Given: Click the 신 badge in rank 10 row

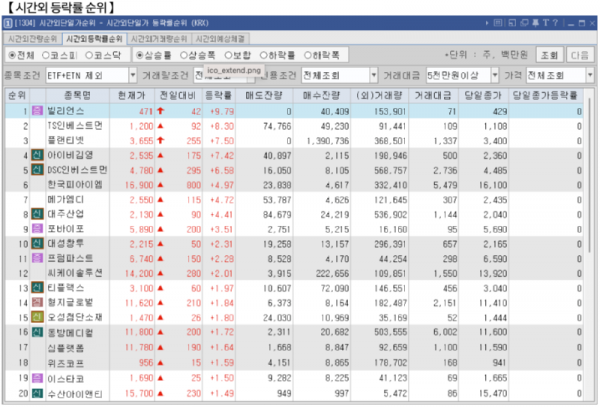Looking at the screenshot, I should pos(37,244).
